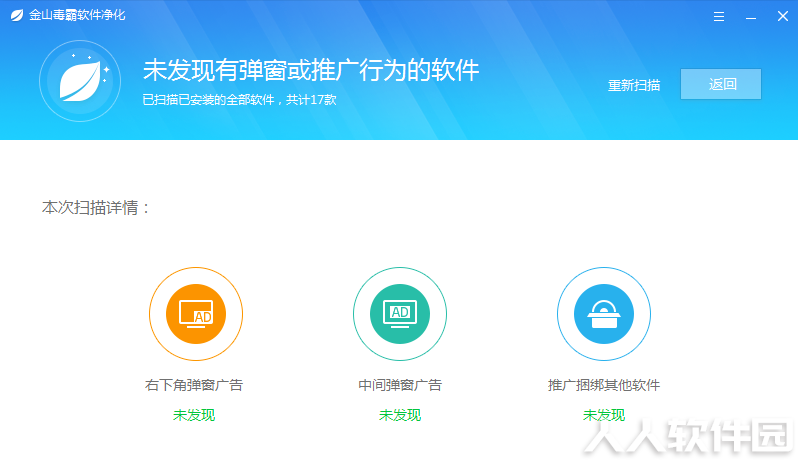Click the 本次扫描详情 heading
The width and height of the screenshot is (798, 470).
(95, 208)
